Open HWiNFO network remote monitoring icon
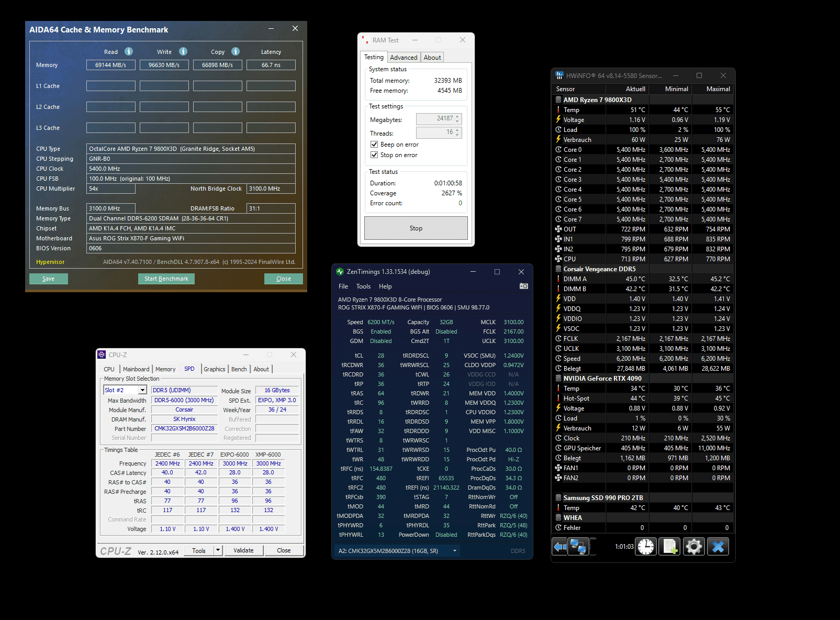Image resolution: width=840 pixels, height=620 pixels. pos(578,547)
